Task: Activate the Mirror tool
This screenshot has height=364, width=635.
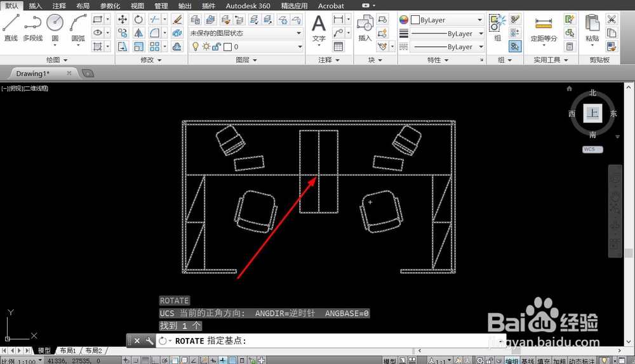Action: click(x=138, y=33)
